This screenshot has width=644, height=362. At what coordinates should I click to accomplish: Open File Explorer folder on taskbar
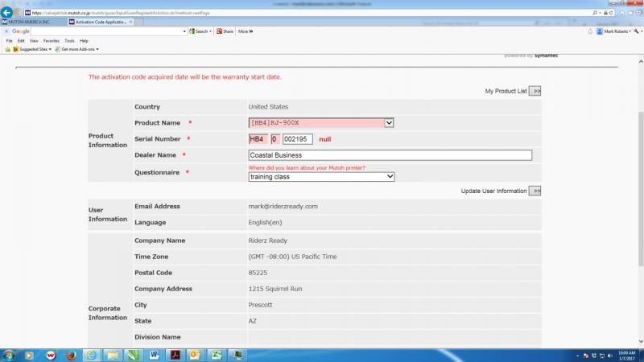(113, 355)
